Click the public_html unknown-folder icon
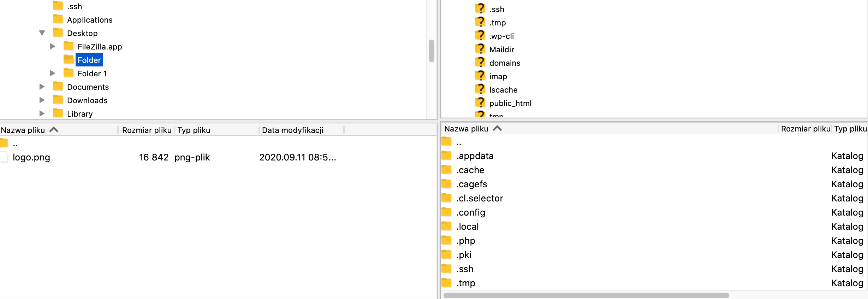This screenshot has width=868, height=299. tap(480, 103)
